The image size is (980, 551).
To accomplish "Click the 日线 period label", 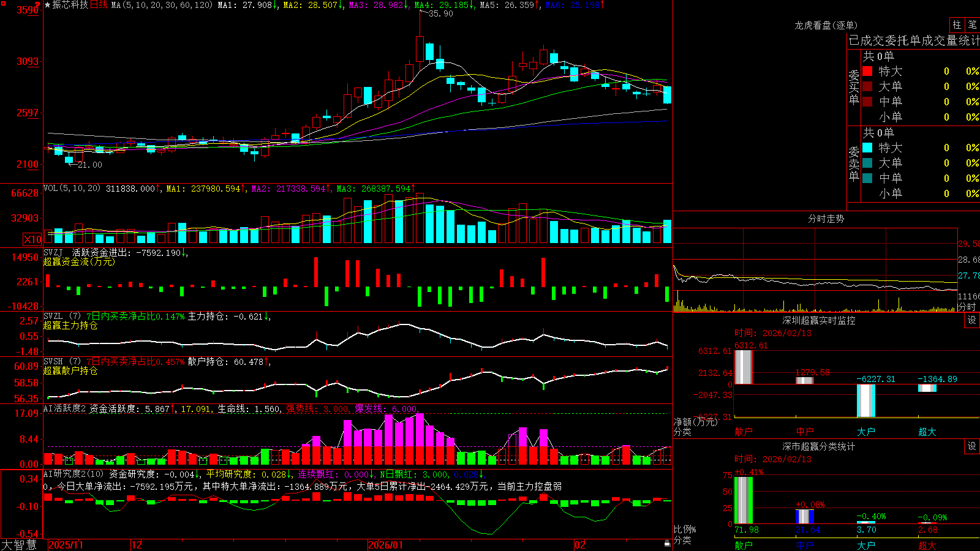I will click(x=99, y=5).
